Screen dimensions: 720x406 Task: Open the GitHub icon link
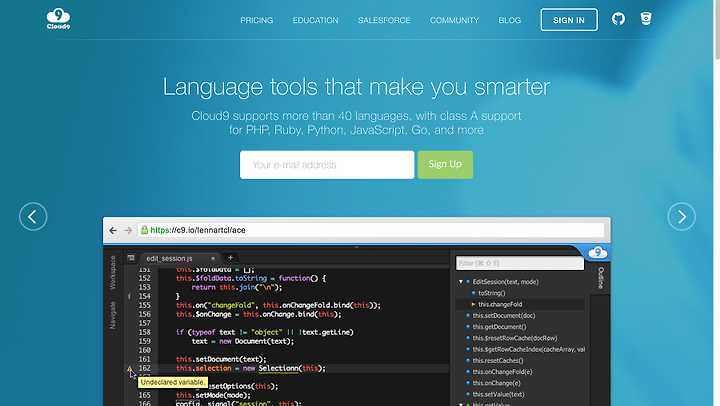pyautogui.click(x=619, y=19)
